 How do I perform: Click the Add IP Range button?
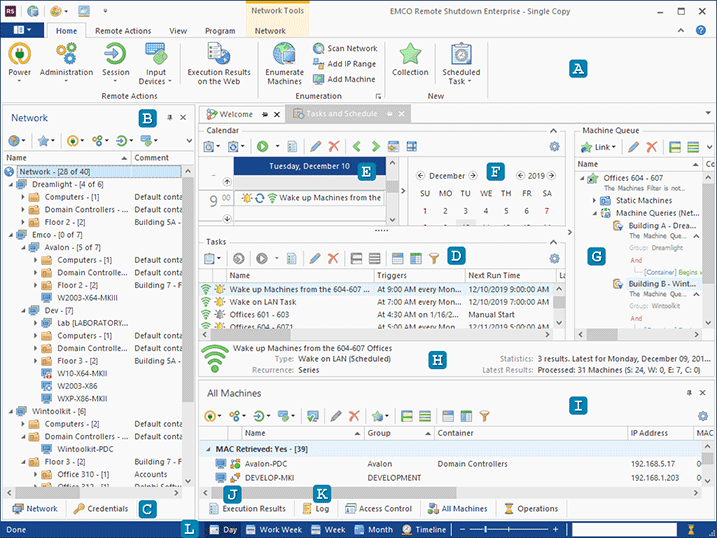coord(344,64)
